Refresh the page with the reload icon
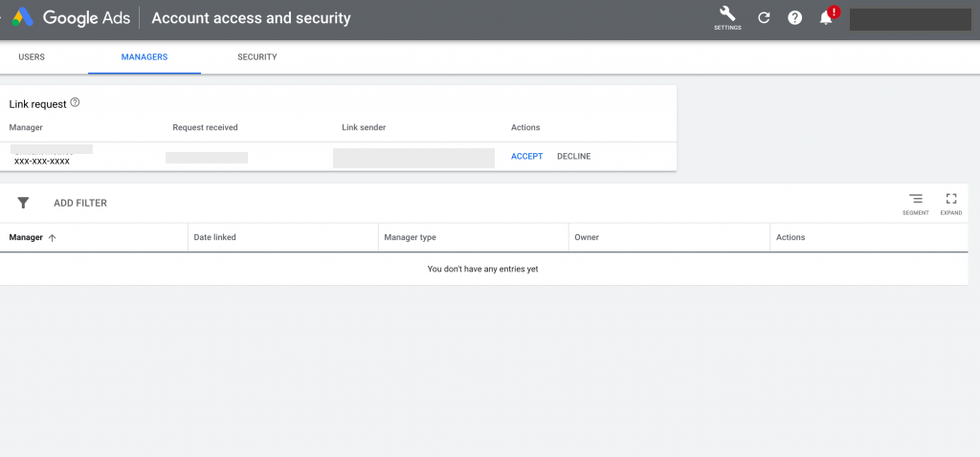 pos(764,17)
